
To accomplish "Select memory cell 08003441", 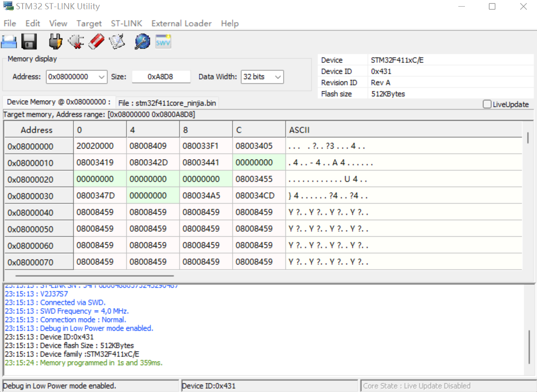I will [x=206, y=162].
